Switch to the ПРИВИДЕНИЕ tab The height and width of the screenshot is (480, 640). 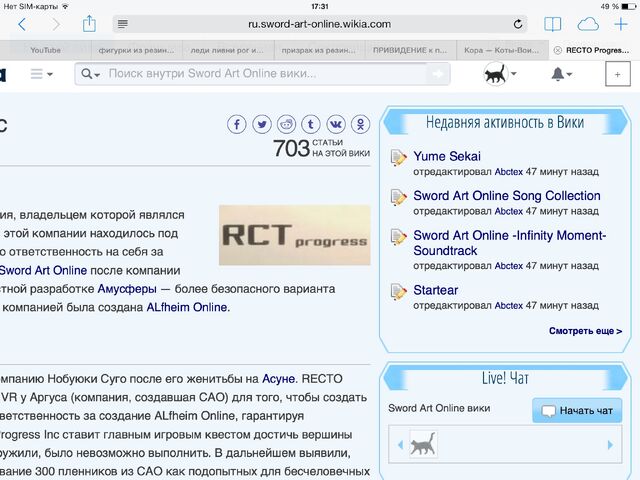coord(410,50)
